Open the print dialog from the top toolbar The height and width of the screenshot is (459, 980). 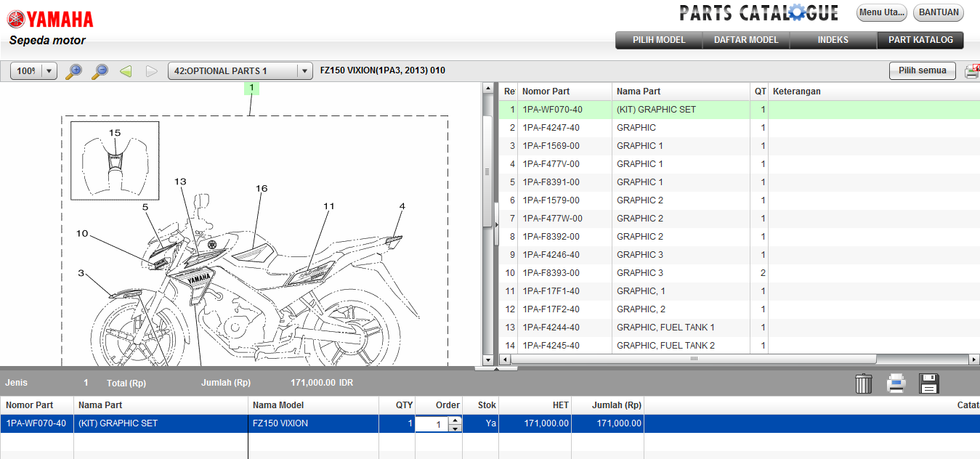971,70
